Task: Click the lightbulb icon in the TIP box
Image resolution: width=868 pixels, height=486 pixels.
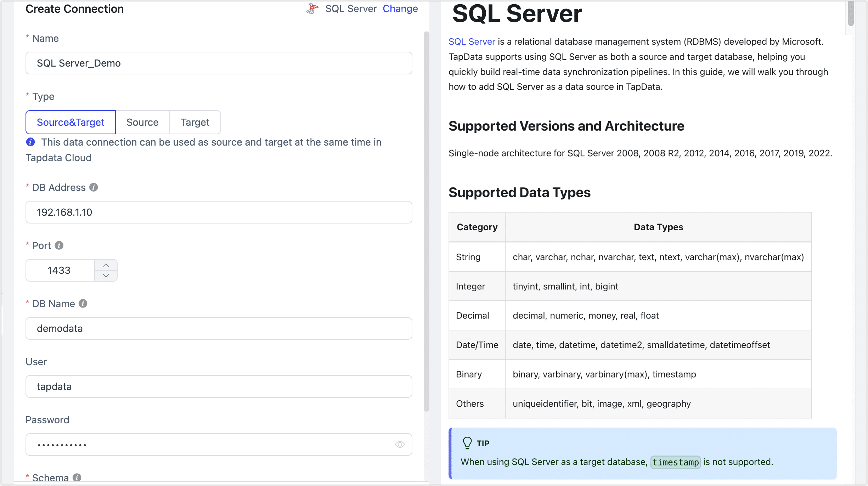Action: point(468,443)
